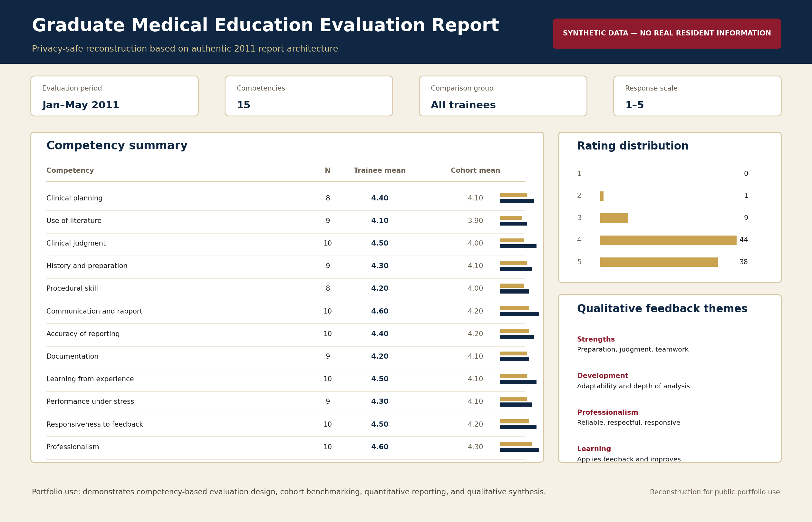Click the Cohort mean column header
Viewport: 812px width, 522px height.
475,170
